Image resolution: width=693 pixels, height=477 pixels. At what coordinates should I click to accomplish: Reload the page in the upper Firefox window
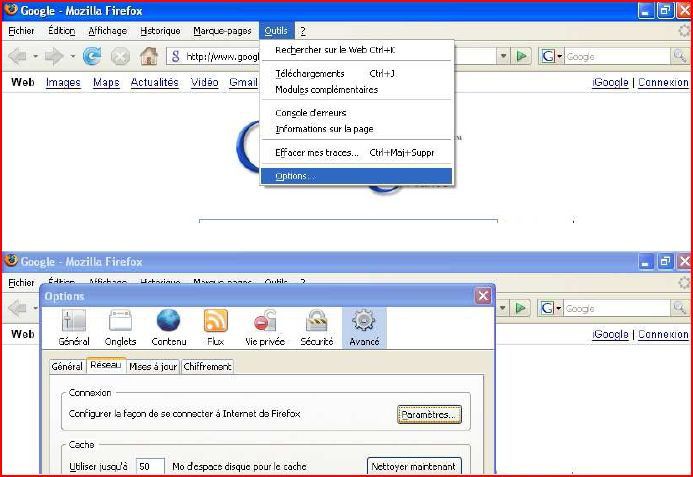92,56
